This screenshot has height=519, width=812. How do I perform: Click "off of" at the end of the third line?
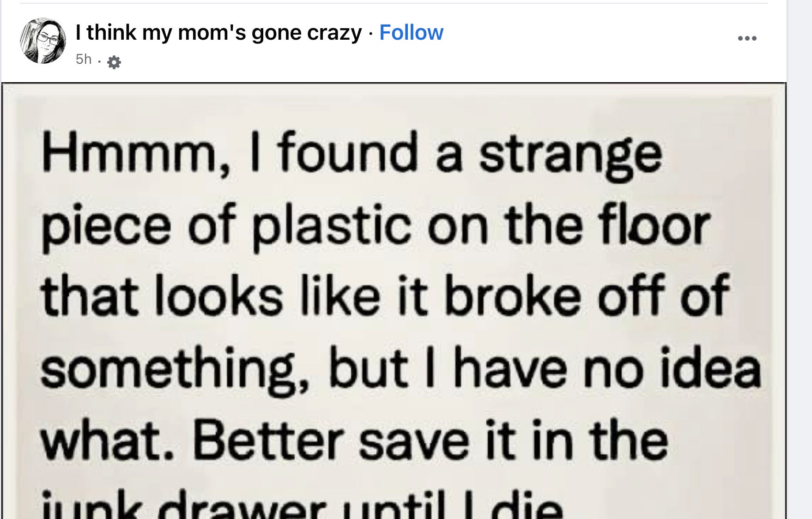click(x=663, y=296)
